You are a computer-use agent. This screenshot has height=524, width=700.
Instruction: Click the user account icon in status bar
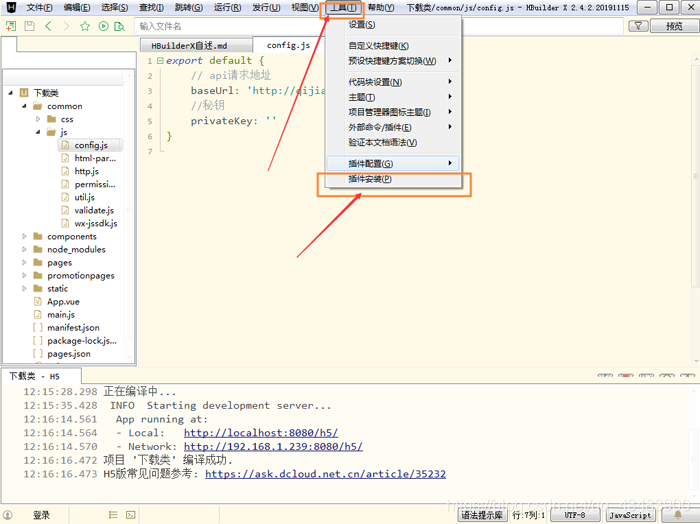[x=8, y=515]
